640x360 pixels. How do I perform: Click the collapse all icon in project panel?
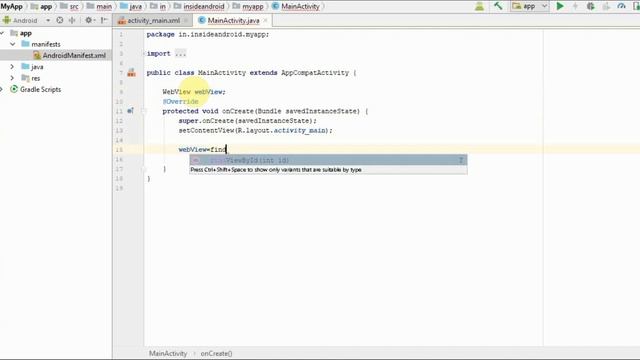tap(72, 20)
